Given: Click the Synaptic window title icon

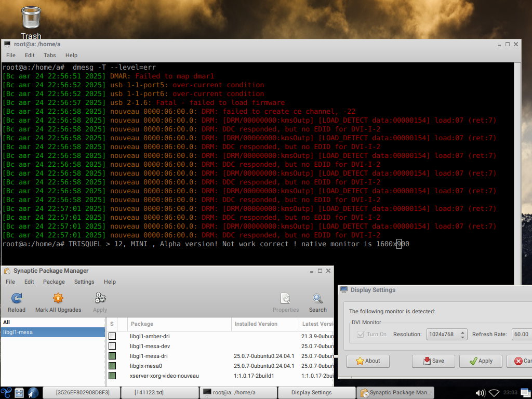Looking at the screenshot, I should (x=7, y=271).
